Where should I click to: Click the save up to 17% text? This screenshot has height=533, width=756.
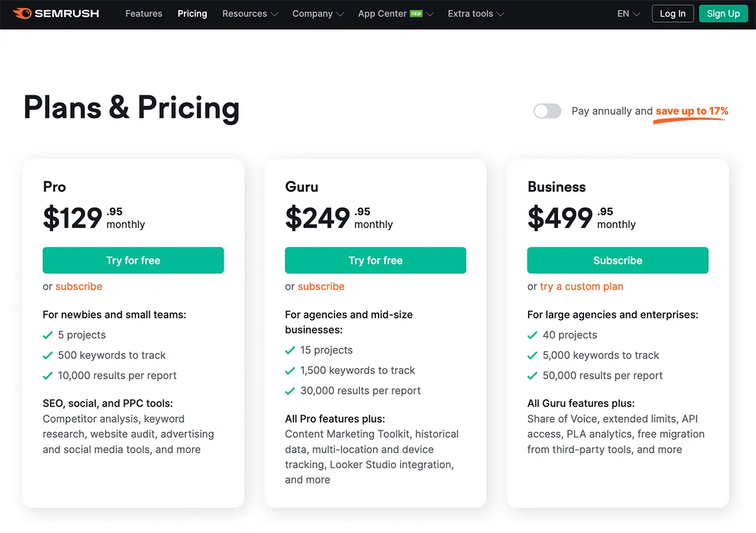692,111
